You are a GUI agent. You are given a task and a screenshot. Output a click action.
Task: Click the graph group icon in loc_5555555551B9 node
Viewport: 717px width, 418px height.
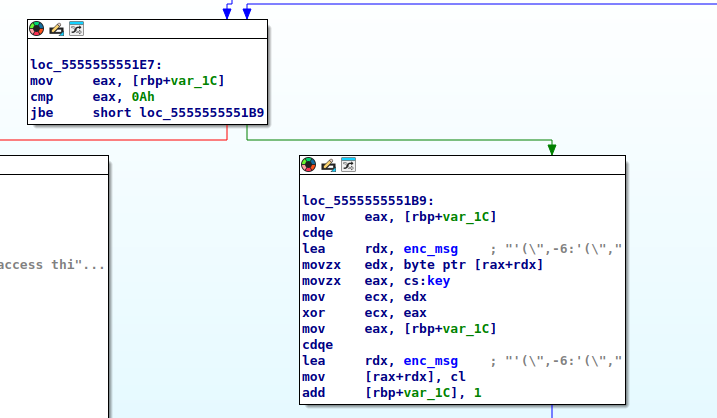348,165
